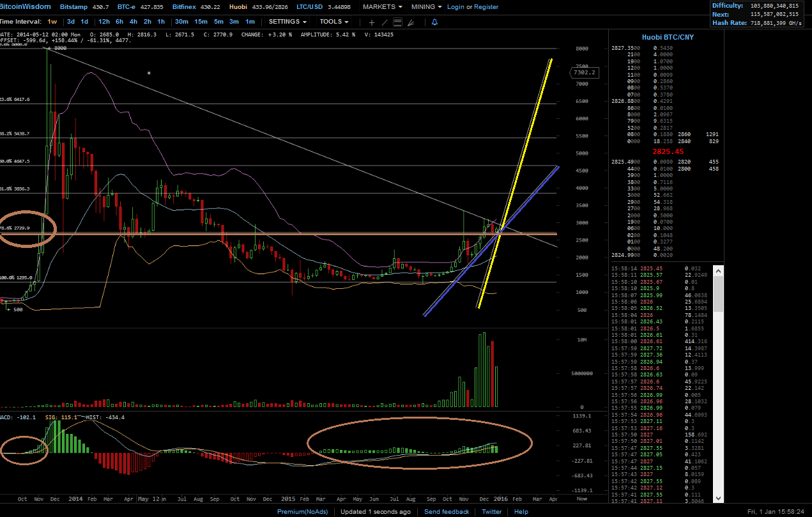Click the ask order at 2827.3500
The width and height of the screenshot is (812, 517).
[642, 48]
